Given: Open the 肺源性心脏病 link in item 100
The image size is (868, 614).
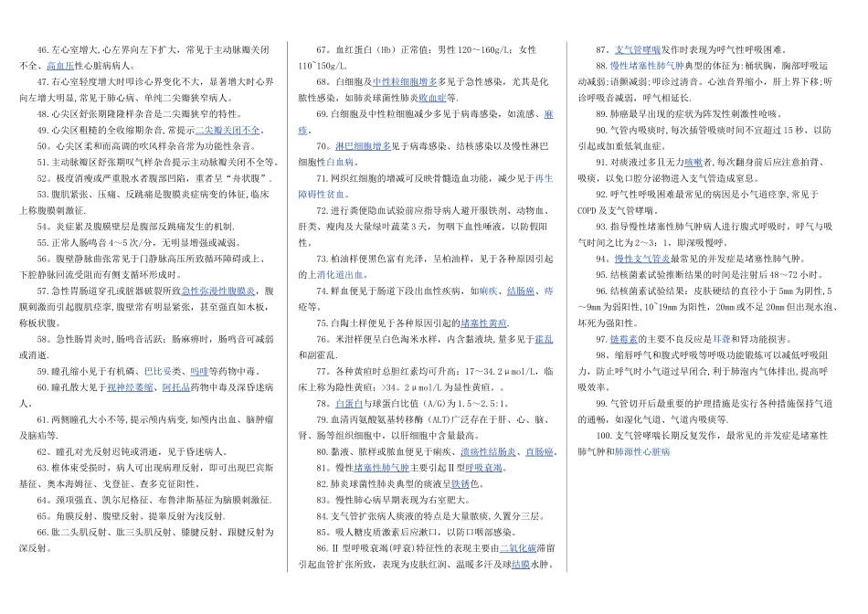Looking at the screenshot, I should coord(642,451).
